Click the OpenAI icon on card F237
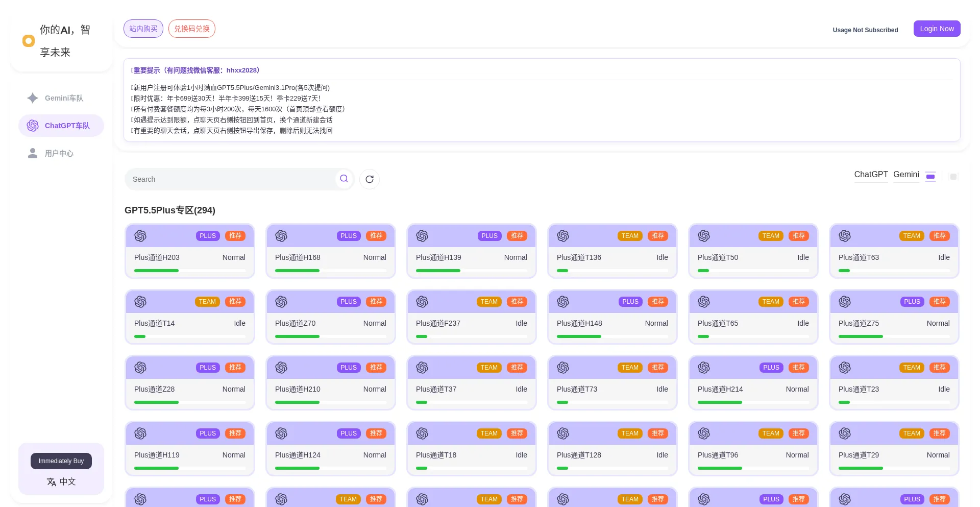The width and height of the screenshot is (980, 507). [x=422, y=302]
